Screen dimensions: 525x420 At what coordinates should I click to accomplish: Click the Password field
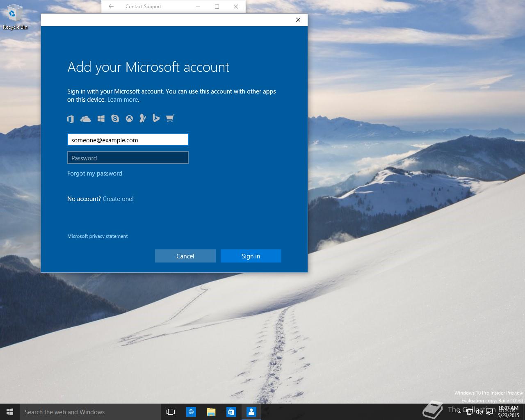click(x=128, y=158)
